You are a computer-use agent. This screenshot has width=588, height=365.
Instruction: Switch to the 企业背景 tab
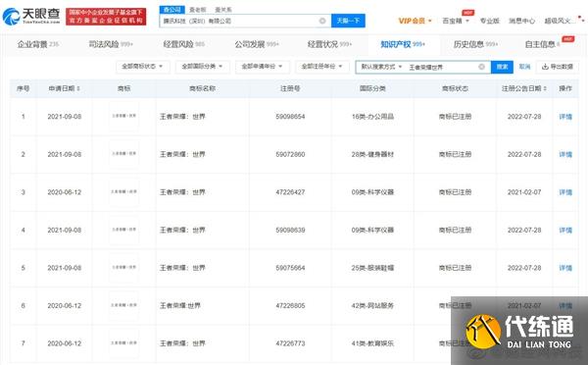(37, 44)
